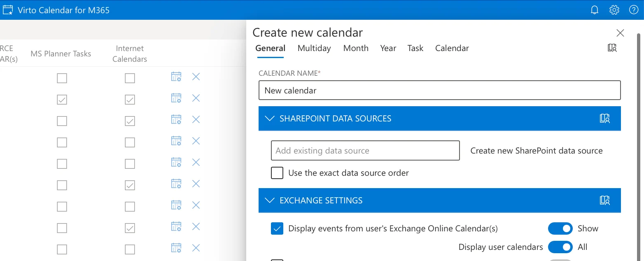The height and width of the screenshot is (261, 644).
Task: Uncheck MS Planner Tasks box in second row
Action: click(x=62, y=100)
